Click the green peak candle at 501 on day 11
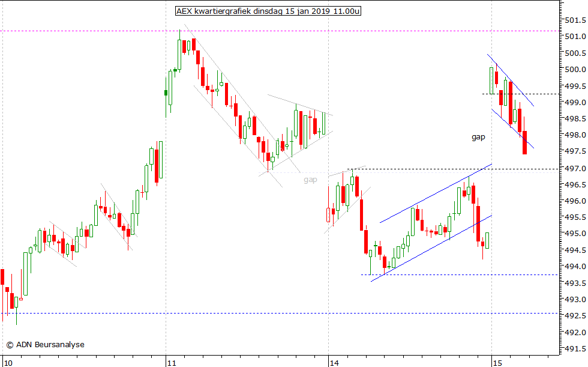 tap(179, 52)
